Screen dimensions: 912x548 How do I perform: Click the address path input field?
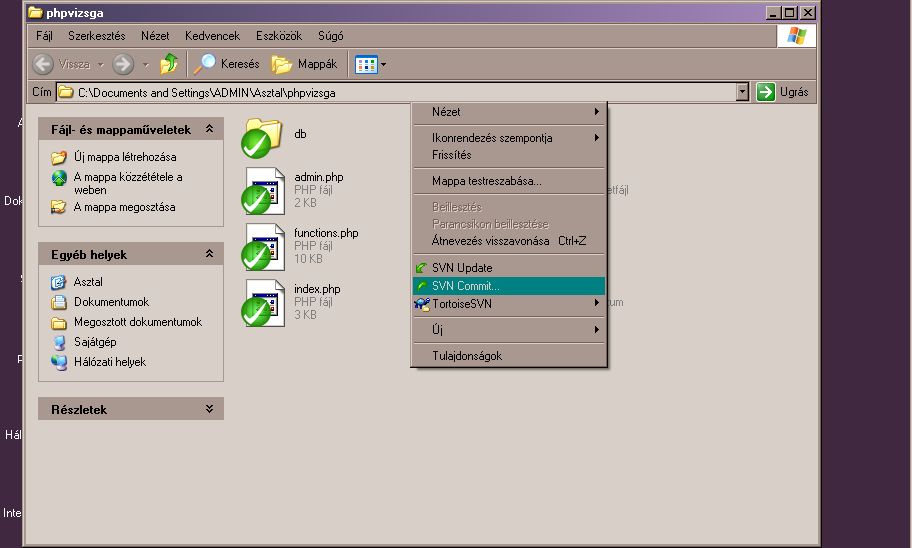click(396, 92)
